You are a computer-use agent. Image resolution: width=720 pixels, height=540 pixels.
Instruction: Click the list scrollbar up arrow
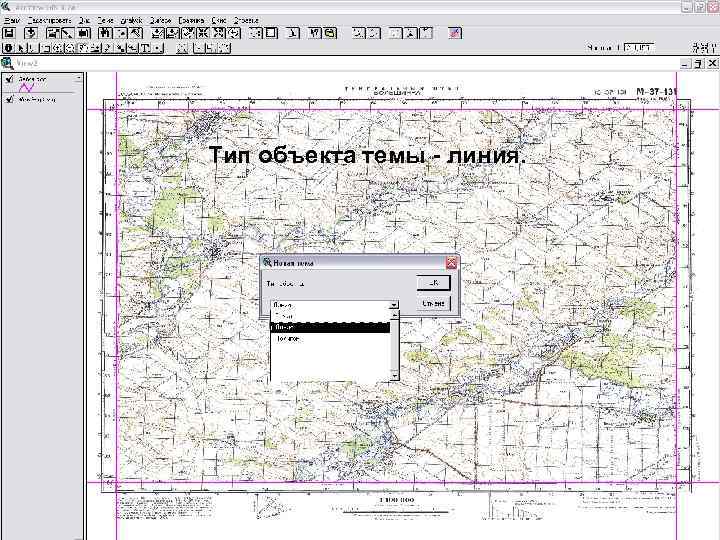point(394,315)
